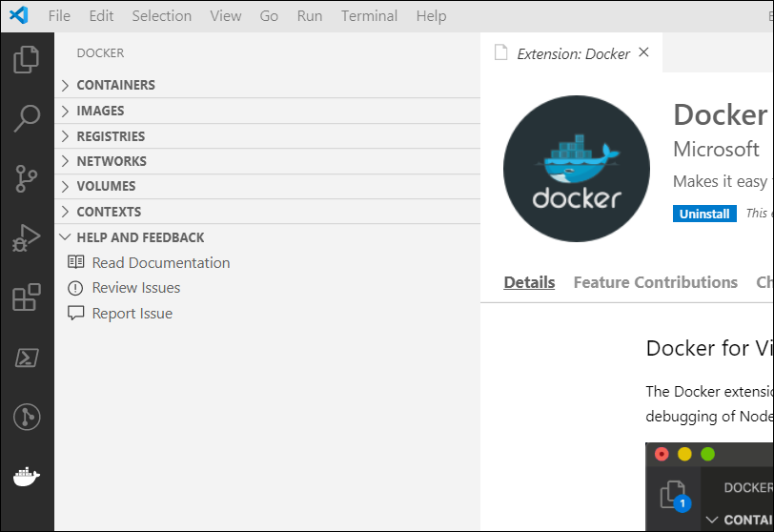The image size is (774, 532).
Task: Click the Docker extension title heading
Action: click(721, 115)
